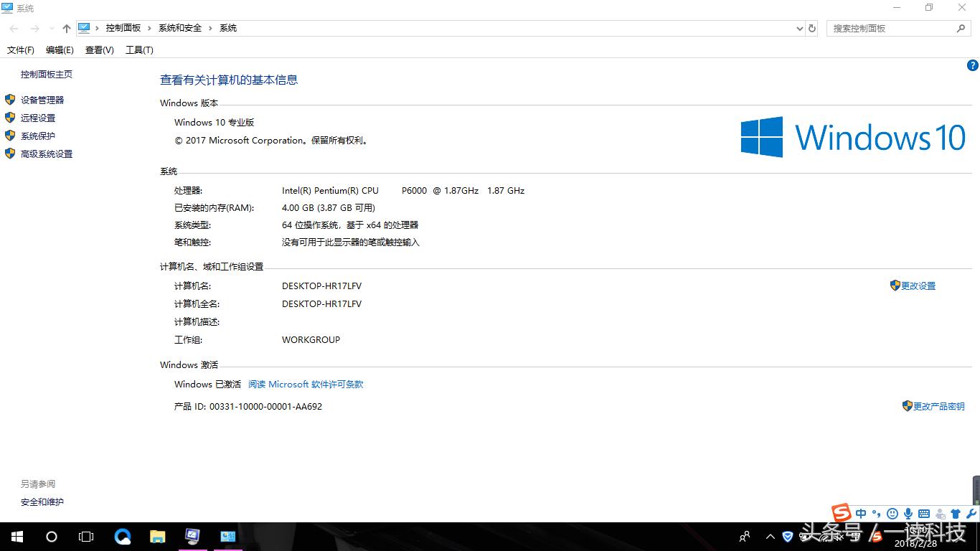The height and width of the screenshot is (551, 980).
Task: Click the refresh button beside address bar
Action: coord(812,28)
